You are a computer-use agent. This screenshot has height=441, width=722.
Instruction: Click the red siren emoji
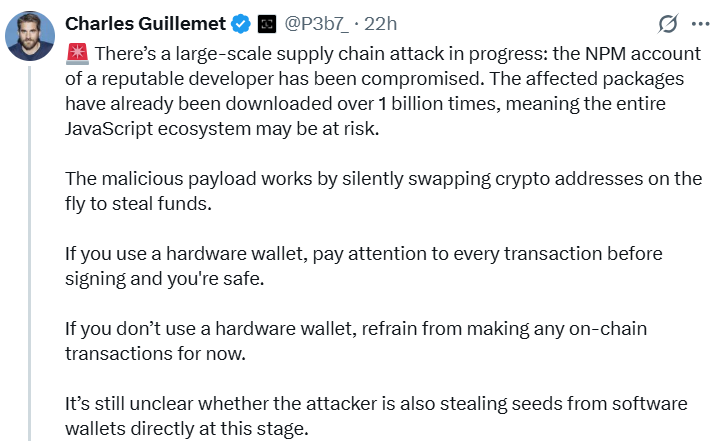[x=77, y=53]
